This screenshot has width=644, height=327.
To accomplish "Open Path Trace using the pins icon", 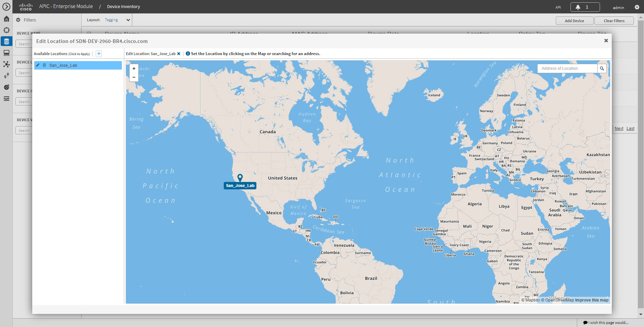I will tap(6, 76).
